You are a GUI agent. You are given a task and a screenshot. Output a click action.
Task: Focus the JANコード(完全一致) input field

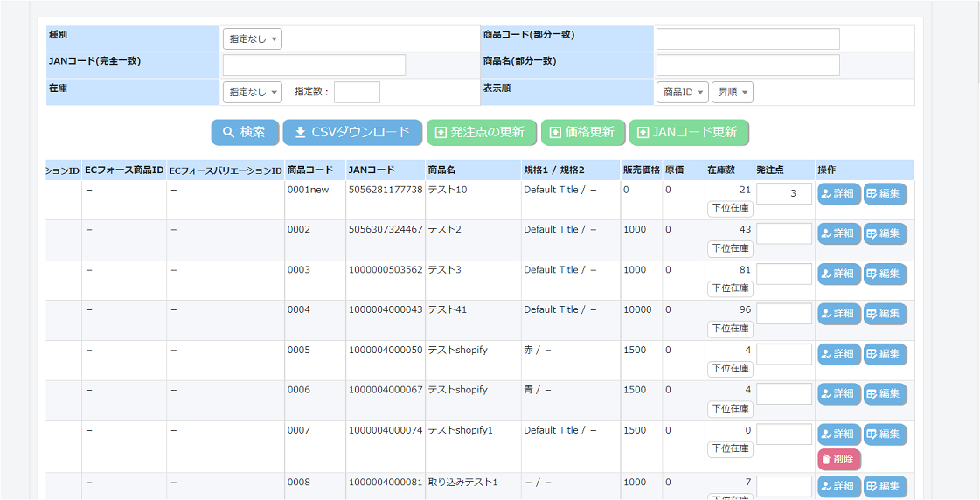click(315, 65)
